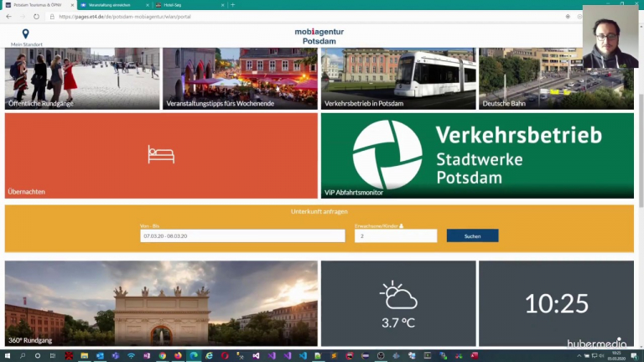Image resolution: width=644 pixels, height=362 pixels.
Task: Click the browser back arrow
Action: point(8,17)
